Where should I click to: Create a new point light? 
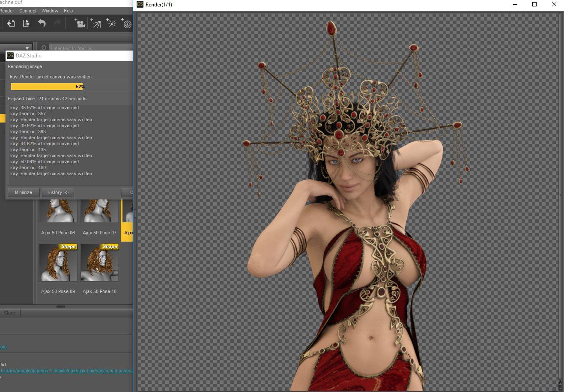pos(111,24)
